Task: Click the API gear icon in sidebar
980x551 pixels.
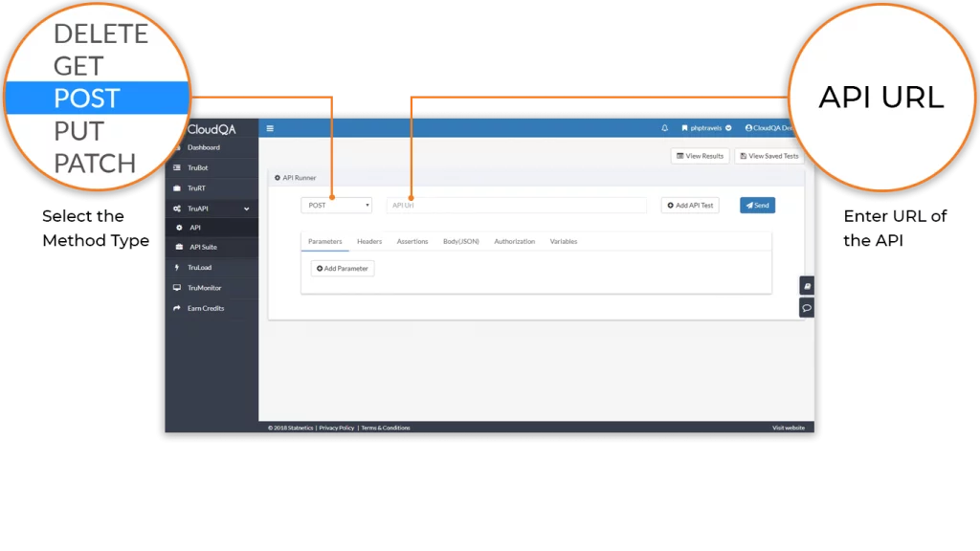Action: tap(179, 228)
